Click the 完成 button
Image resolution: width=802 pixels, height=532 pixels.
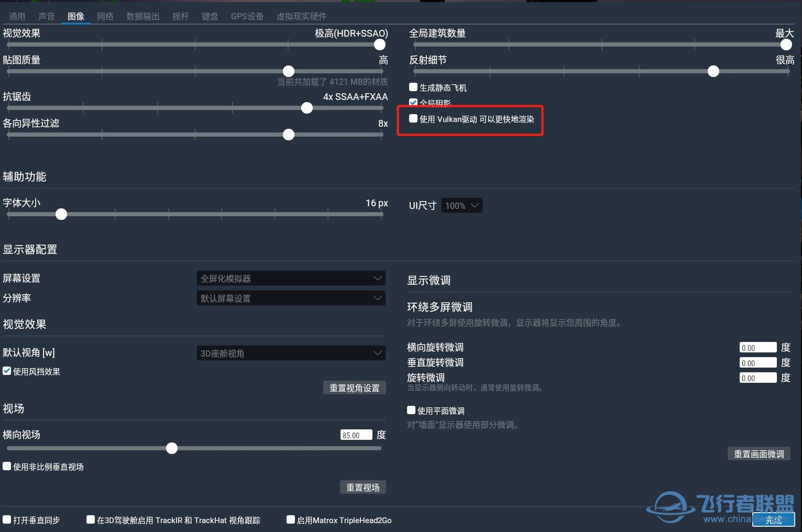[x=774, y=519]
